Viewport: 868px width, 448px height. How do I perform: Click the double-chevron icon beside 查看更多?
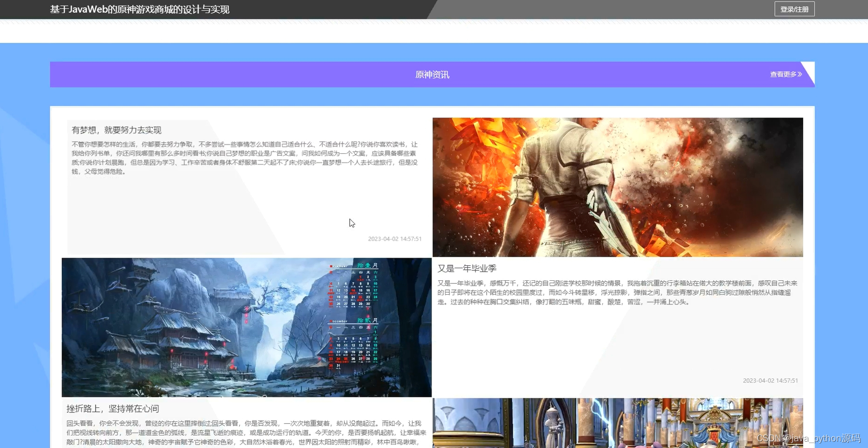click(x=800, y=74)
